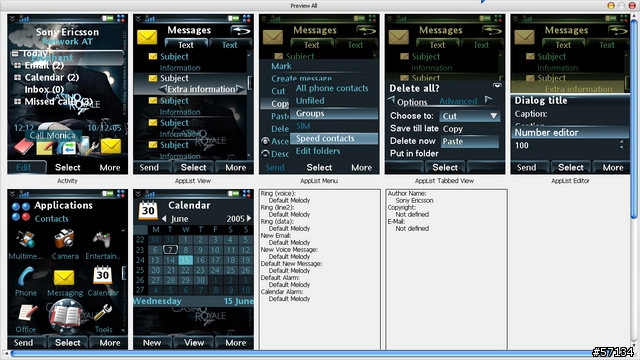Open Multimedia icon in Applications screen
Viewport: 640px width, 360px height.
[25, 239]
